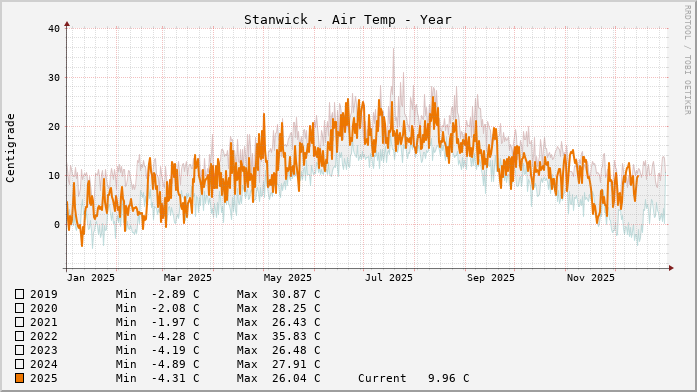The image size is (697, 392).
Task: Click the 2022 legend year label
Action: [x=44, y=336]
